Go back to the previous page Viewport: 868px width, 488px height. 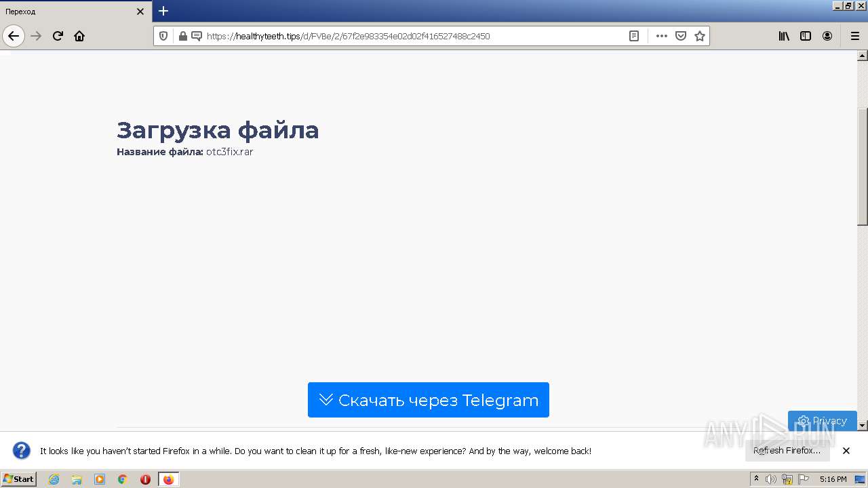14,36
